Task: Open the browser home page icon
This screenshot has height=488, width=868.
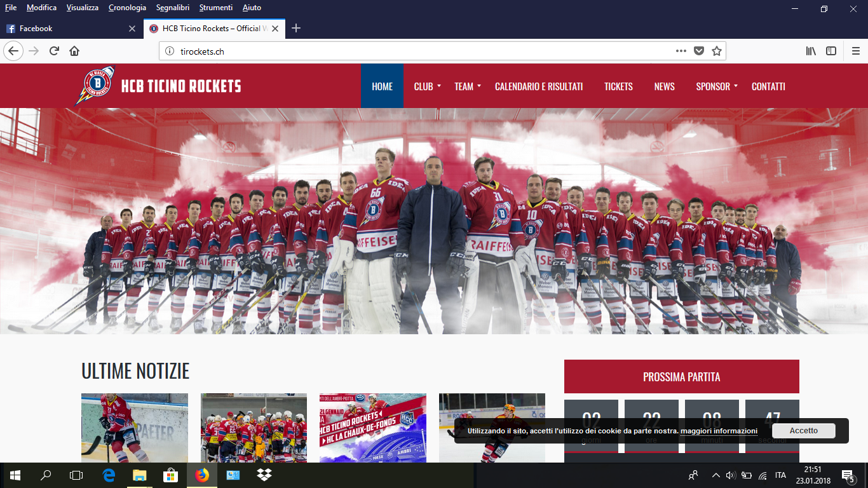Action: (x=74, y=51)
